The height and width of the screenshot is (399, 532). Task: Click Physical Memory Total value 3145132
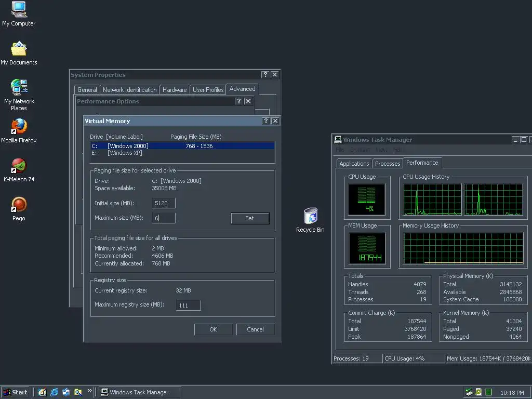coord(511,284)
